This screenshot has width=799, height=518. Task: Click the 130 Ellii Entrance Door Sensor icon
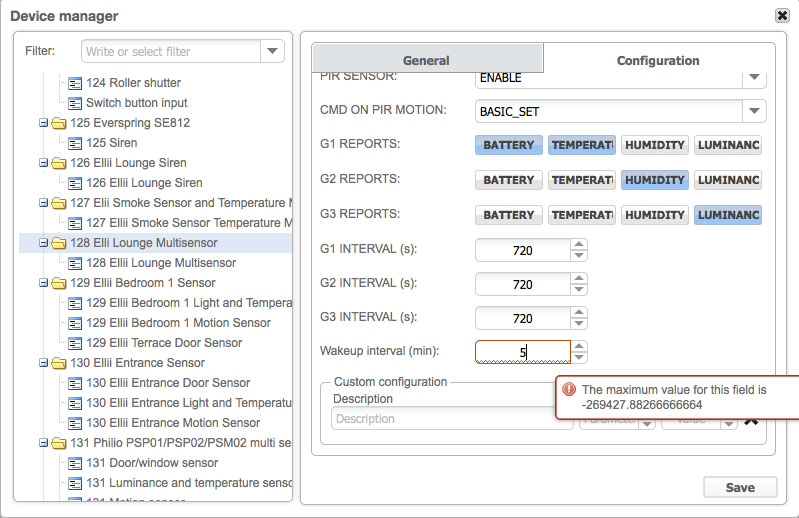click(x=75, y=383)
